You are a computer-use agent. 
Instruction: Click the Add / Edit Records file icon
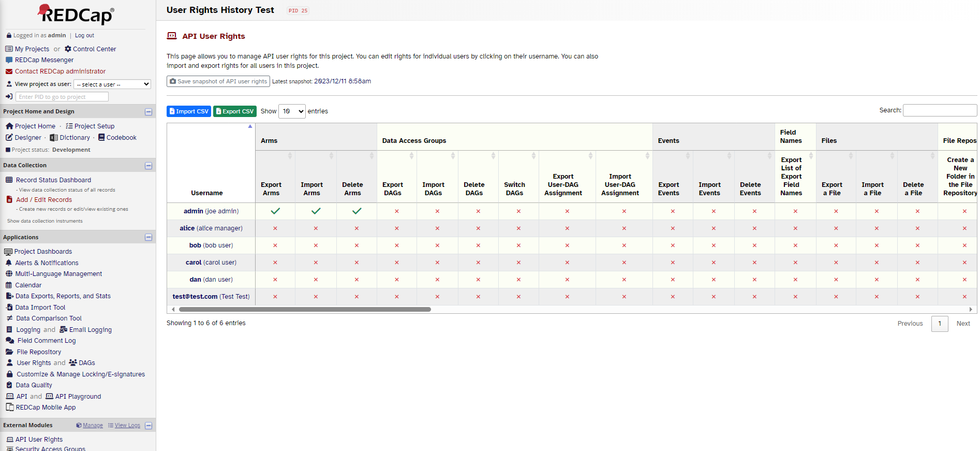(x=9, y=199)
